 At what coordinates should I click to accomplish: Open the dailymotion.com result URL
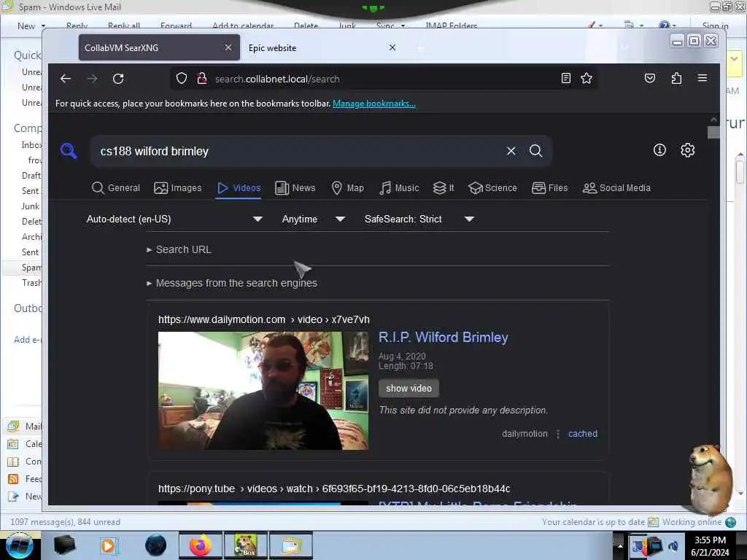pos(264,319)
